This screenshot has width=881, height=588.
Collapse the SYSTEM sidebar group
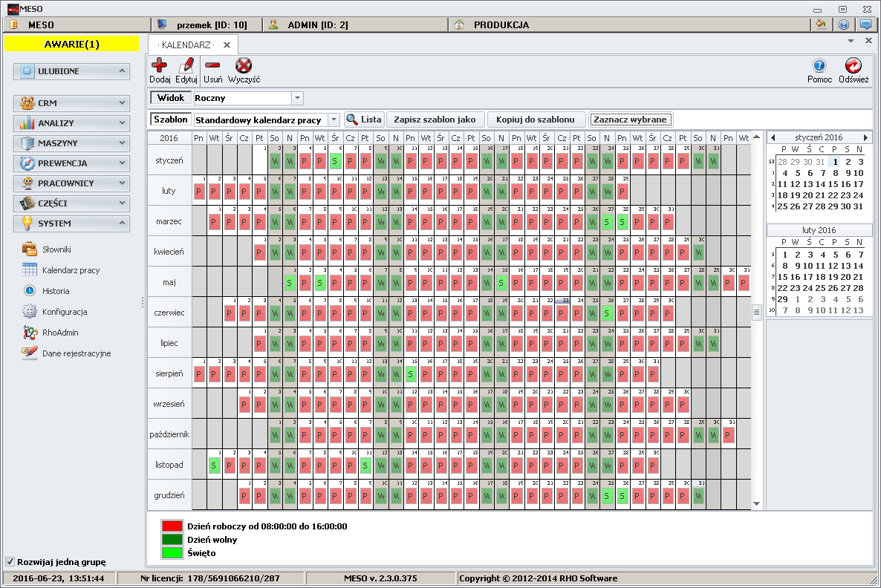point(71,223)
